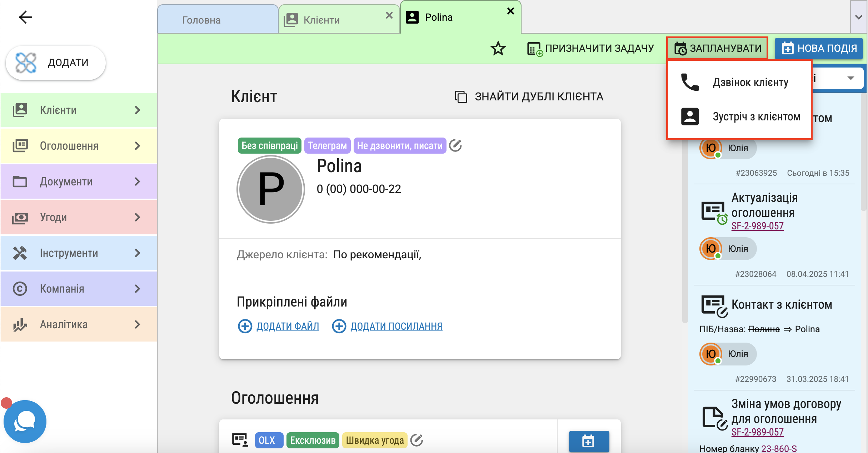The image size is (868, 453).
Task: Click the edit tags pencil icon next to Телеграм
Action: click(455, 145)
